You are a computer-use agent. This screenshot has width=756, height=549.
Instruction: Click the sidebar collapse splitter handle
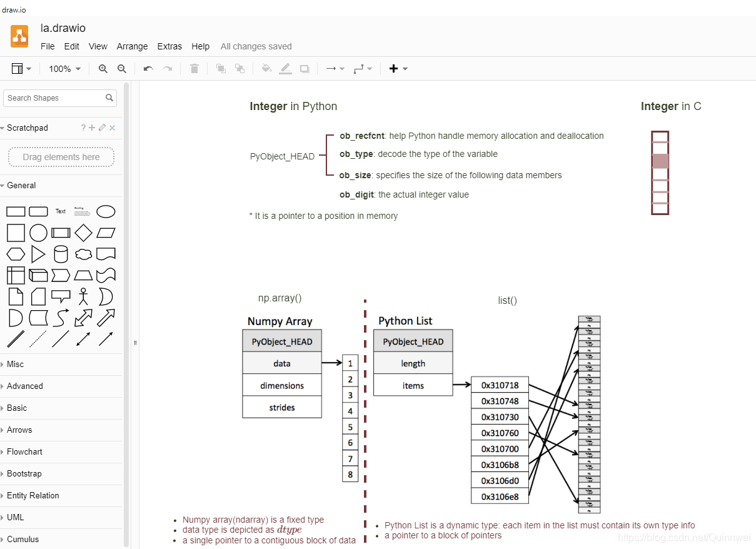tap(135, 343)
